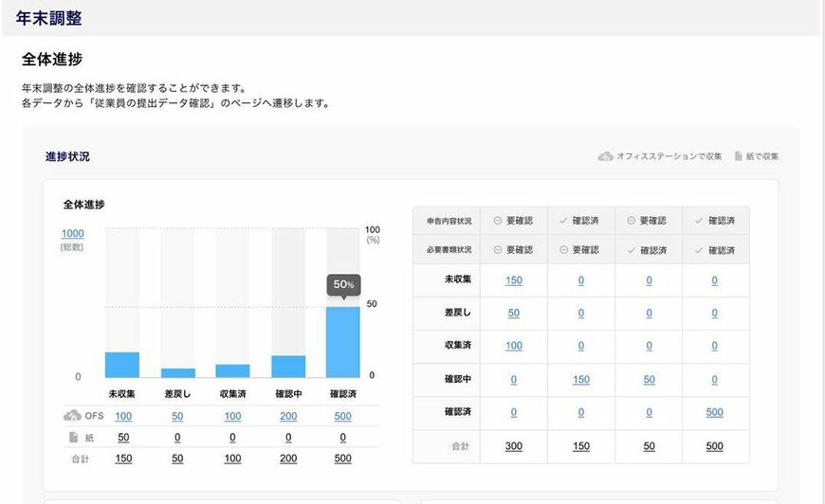The width and height of the screenshot is (825, 504).
Task: Open the 50 link in 差戻し table row
Action: point(514,314)
